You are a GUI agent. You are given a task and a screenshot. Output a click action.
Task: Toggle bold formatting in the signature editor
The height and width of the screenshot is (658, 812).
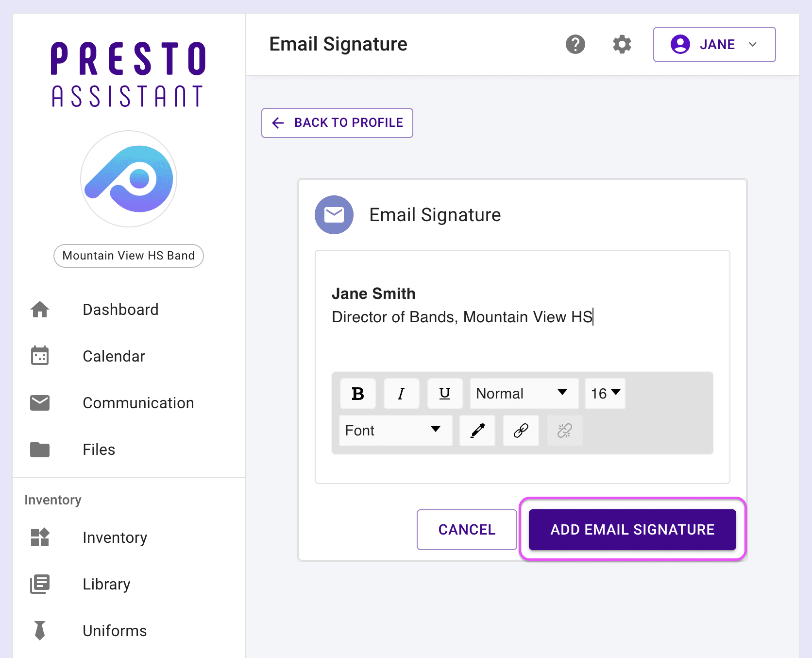[357, 394]
